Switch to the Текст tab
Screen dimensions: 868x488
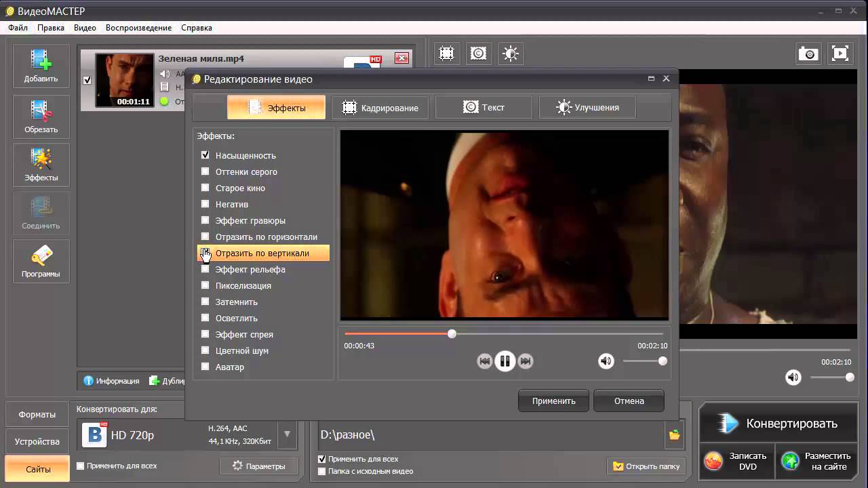(484, 107)
